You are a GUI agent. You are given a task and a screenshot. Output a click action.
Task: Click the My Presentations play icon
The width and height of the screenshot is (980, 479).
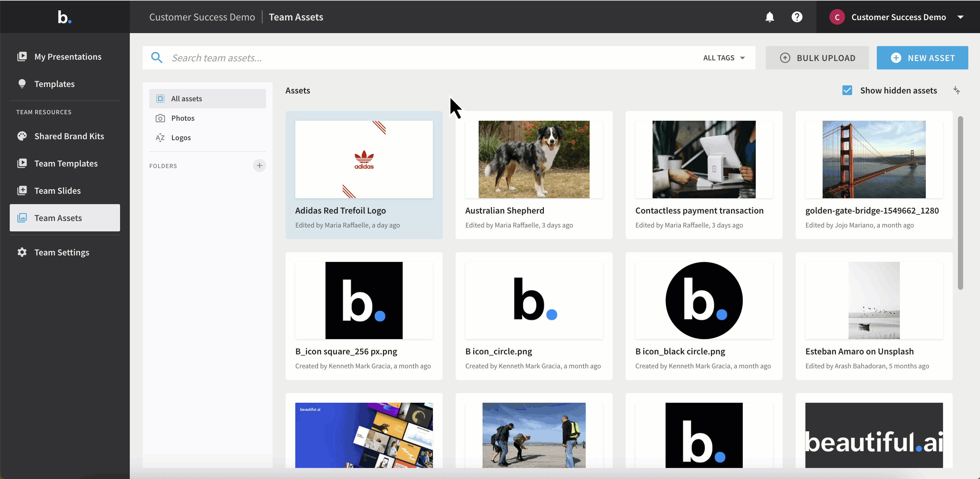pyautogui.click(x=22, y=57)
